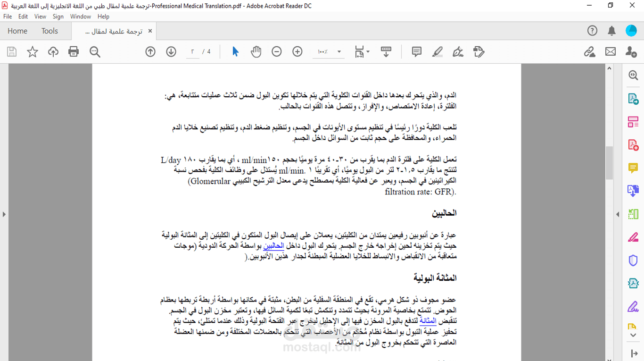View notifications bell

(612, 31)
